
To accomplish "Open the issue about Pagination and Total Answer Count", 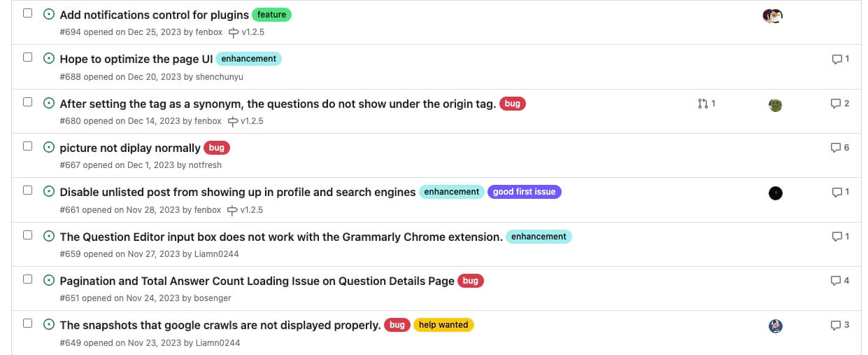I will pos(257,281).
